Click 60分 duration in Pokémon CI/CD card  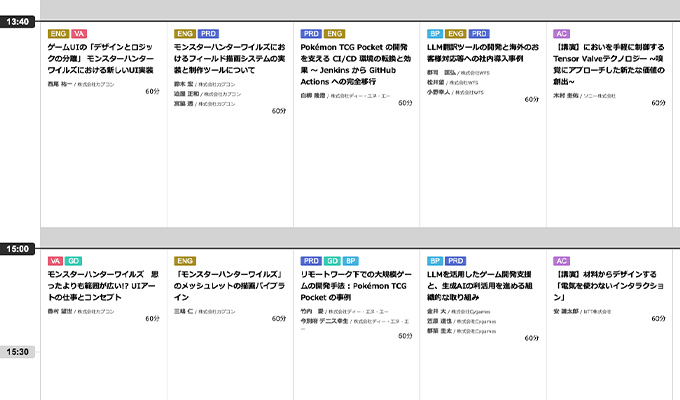click(405, 103)
